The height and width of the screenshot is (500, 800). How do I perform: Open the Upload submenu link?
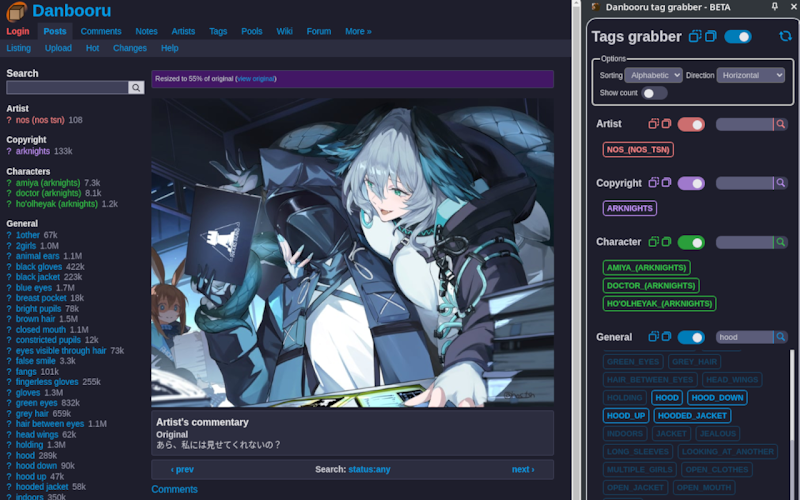coord(58,48)
